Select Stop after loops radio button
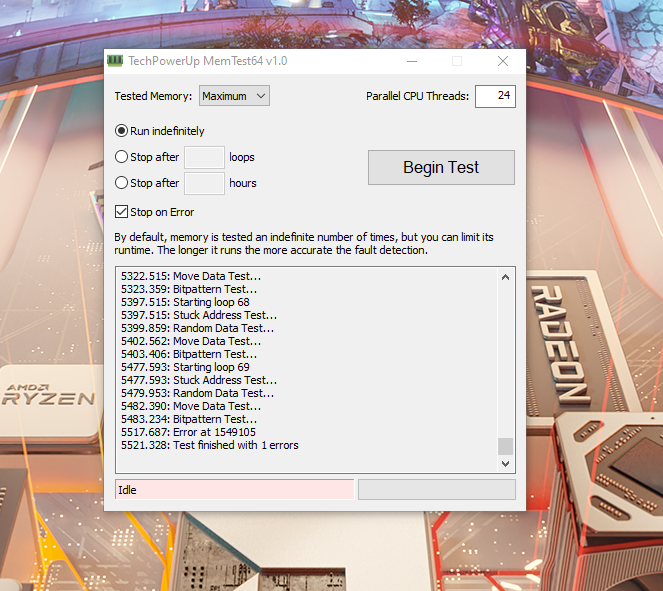This screenshot has height=591, width=663. (x=121, y=157)
